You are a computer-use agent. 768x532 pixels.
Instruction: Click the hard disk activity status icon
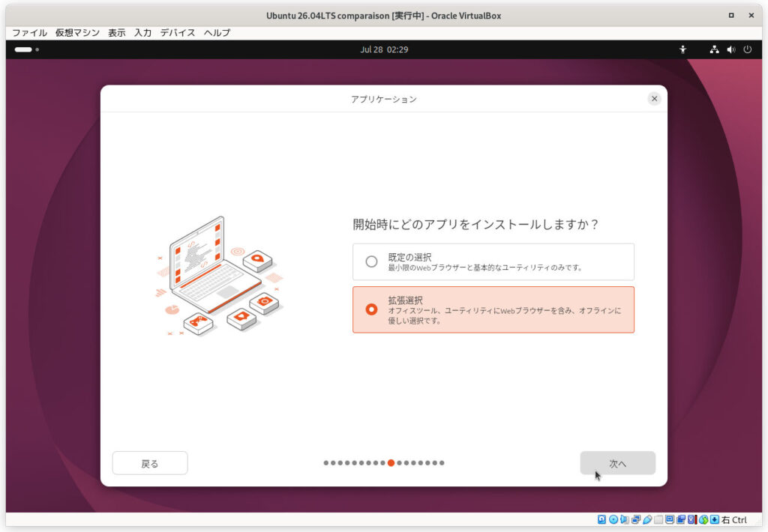coord(602,520)
